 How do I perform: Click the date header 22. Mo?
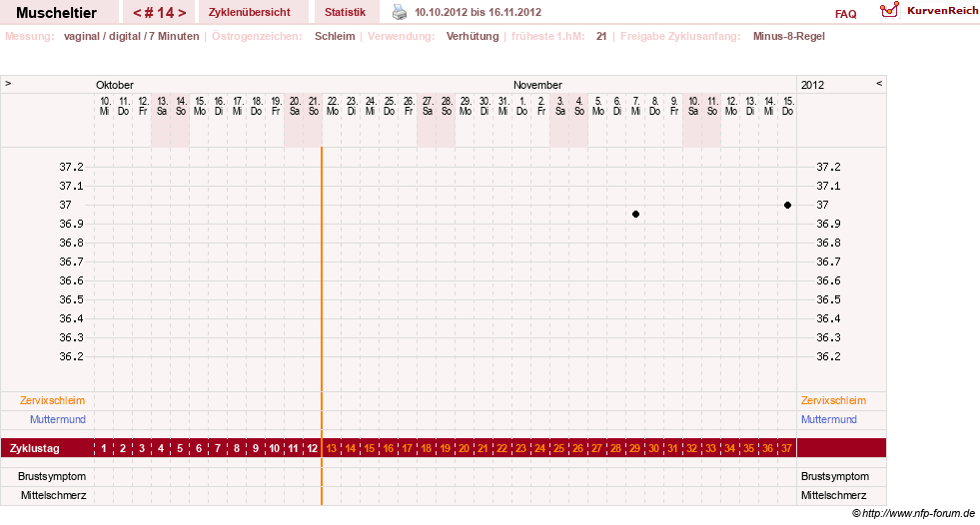(x=333, y=106)
